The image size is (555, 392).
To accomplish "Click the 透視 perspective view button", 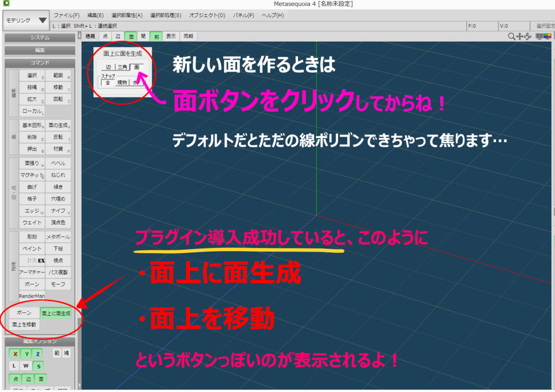I will (x=91, y=36).
